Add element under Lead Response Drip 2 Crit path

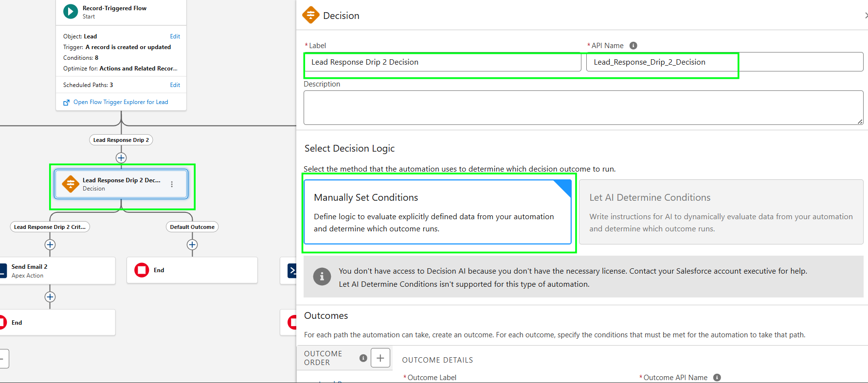[x=50, y=244]
